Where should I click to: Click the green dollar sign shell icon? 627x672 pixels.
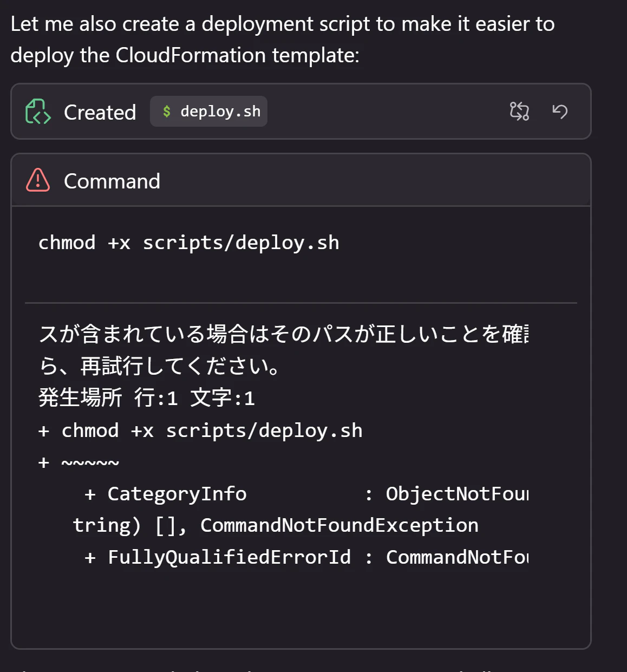coord(167,112)
